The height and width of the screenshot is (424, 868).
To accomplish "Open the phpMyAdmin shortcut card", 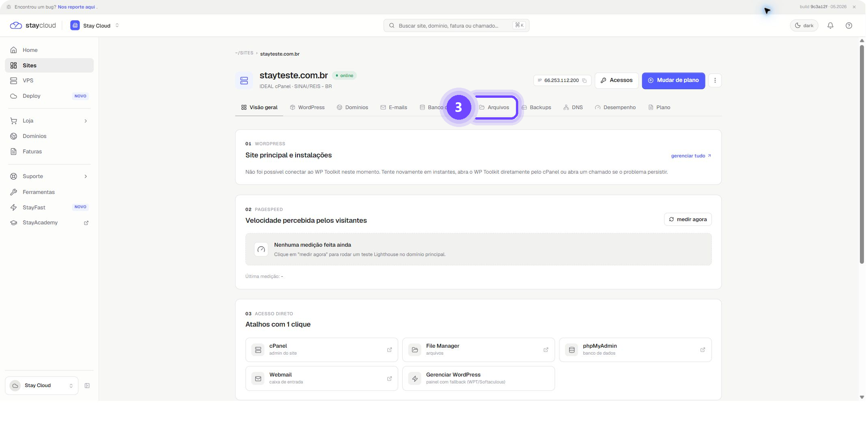I will click(x=635, y=350).
